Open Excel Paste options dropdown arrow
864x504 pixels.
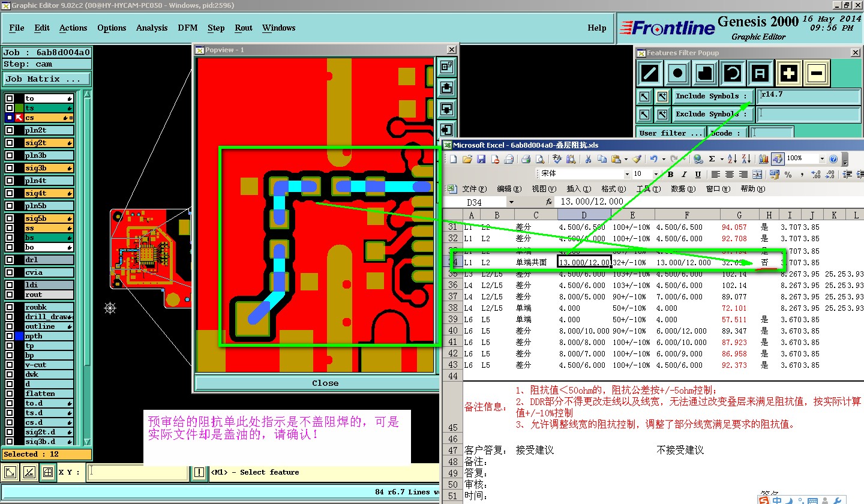[625, 159]
